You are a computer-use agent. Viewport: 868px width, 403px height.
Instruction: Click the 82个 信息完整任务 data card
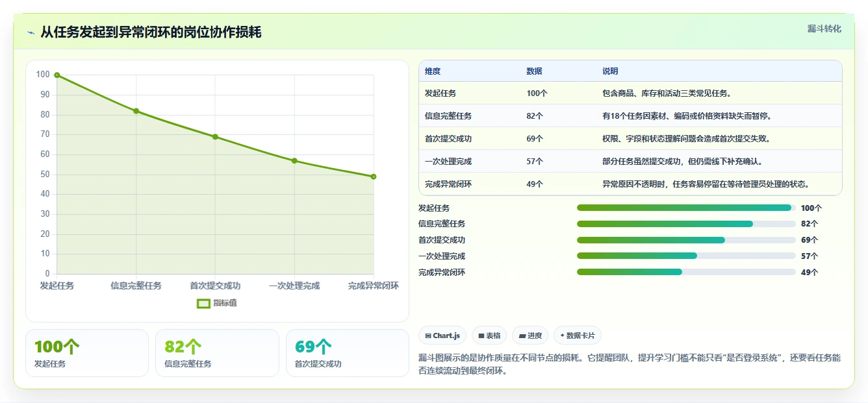tap(217, 353)
